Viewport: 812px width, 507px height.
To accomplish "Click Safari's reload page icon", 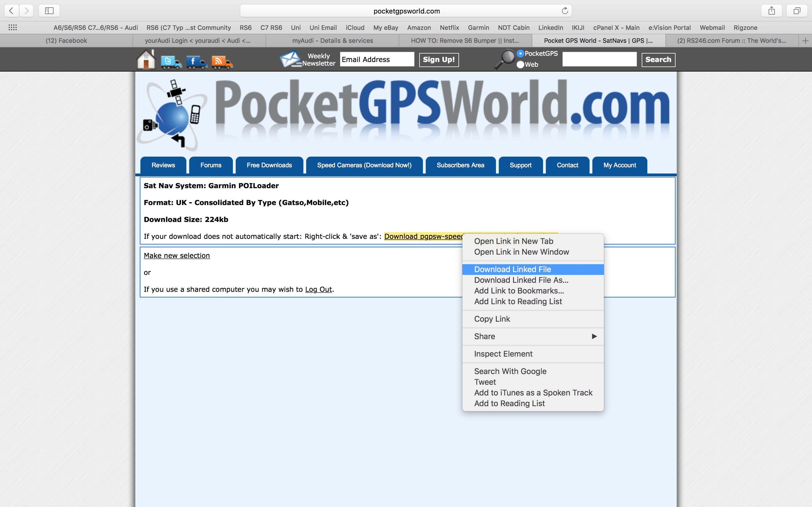I will (x=565, y=11).
